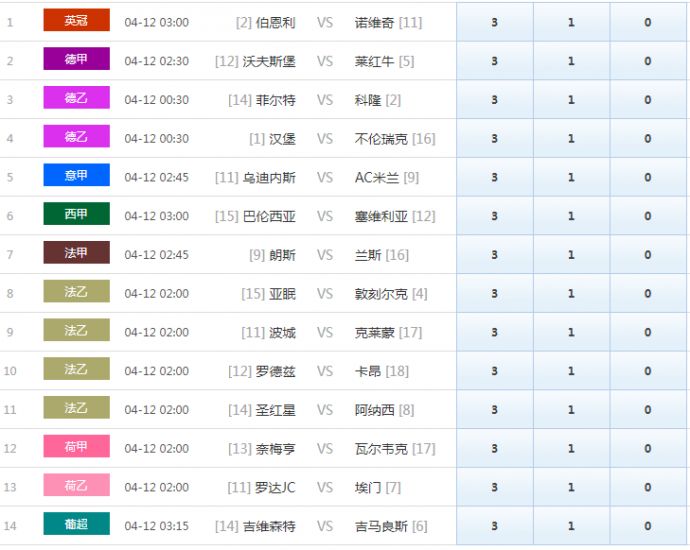This screenshot has height=550, width=690.
Task: Click VS between 奈梅亨 and 瓦尔韦克
Action: [325, 448]
